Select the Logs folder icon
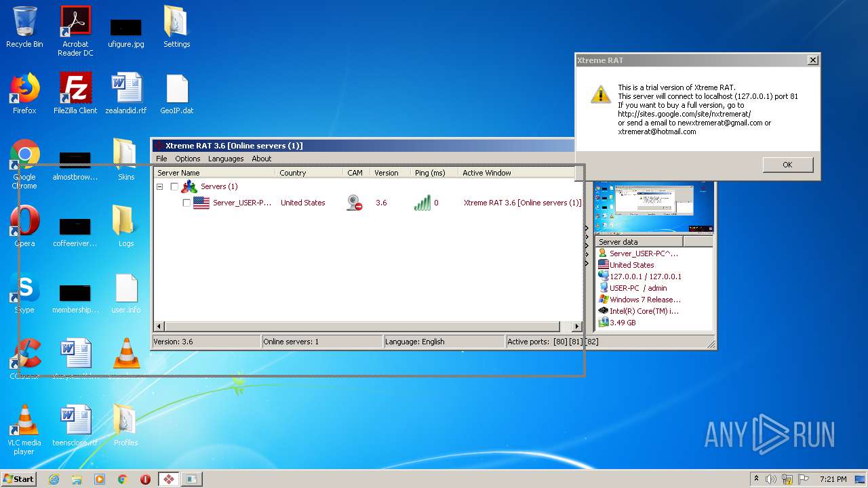The height and width of the screenshot is (488, 868). click(126, 226)
